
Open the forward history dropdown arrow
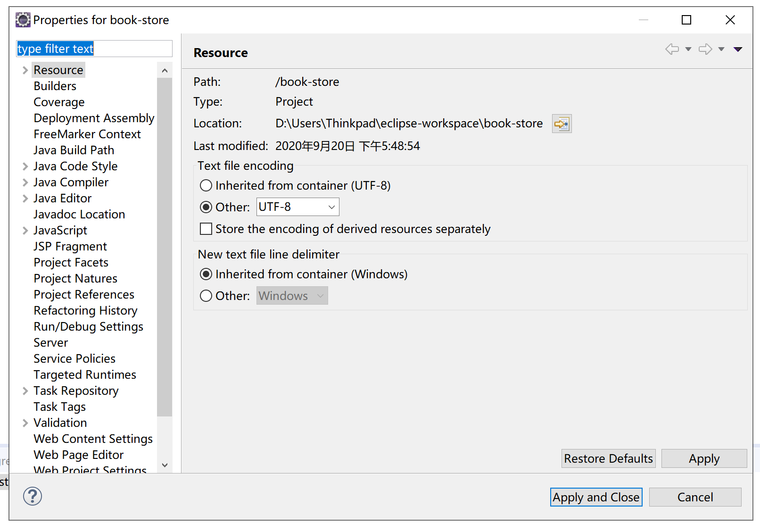click(x=721, y=49)
